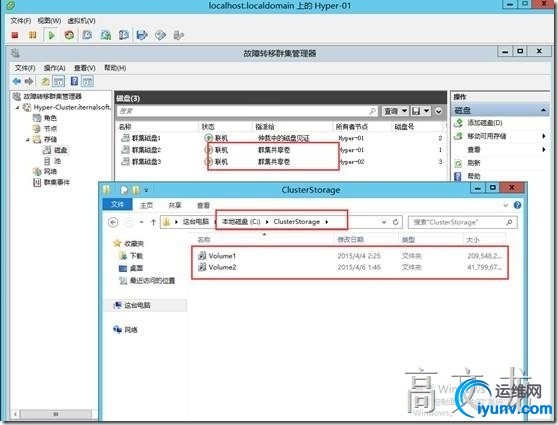Open the 主页 ribbon tab in explorer
Image resolution: width=558 pixels, height=425 pixels.
(x=146, y=205)
